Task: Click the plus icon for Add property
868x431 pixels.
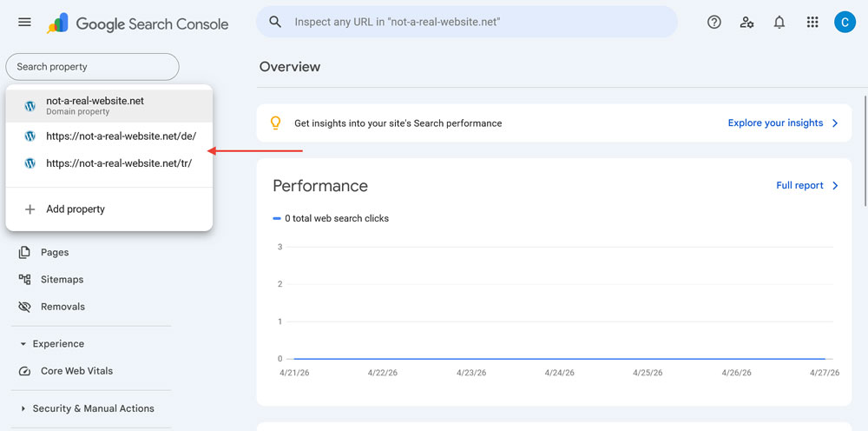Action: (30, 209)
